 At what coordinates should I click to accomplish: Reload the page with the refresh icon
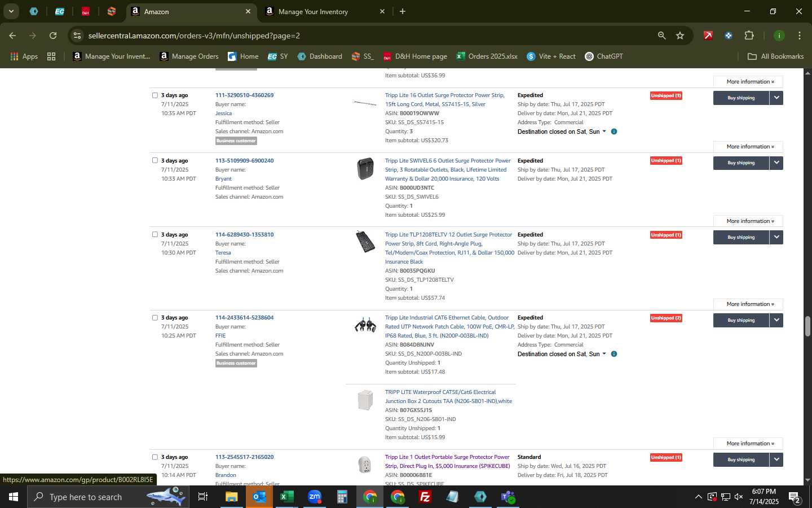[53, 36]
